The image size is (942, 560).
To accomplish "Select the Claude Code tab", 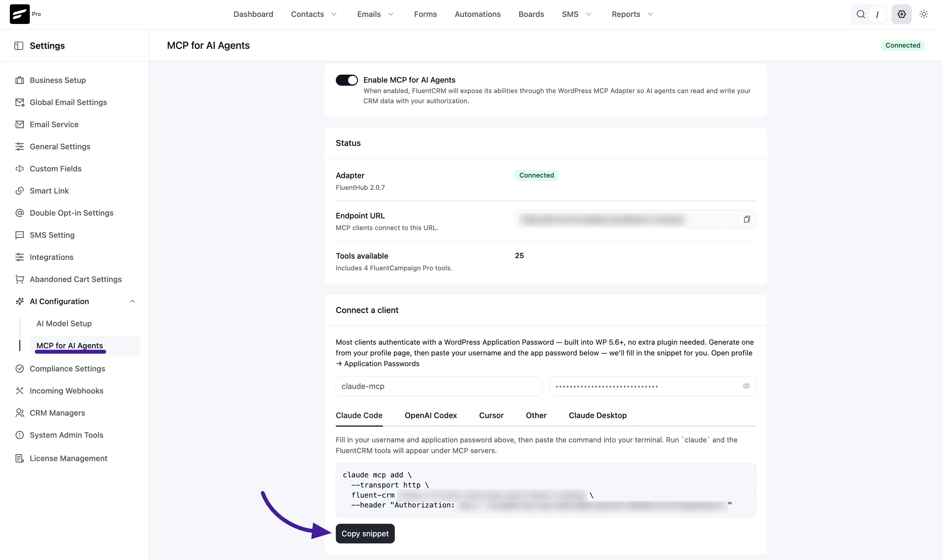I will tap(359, 416).
